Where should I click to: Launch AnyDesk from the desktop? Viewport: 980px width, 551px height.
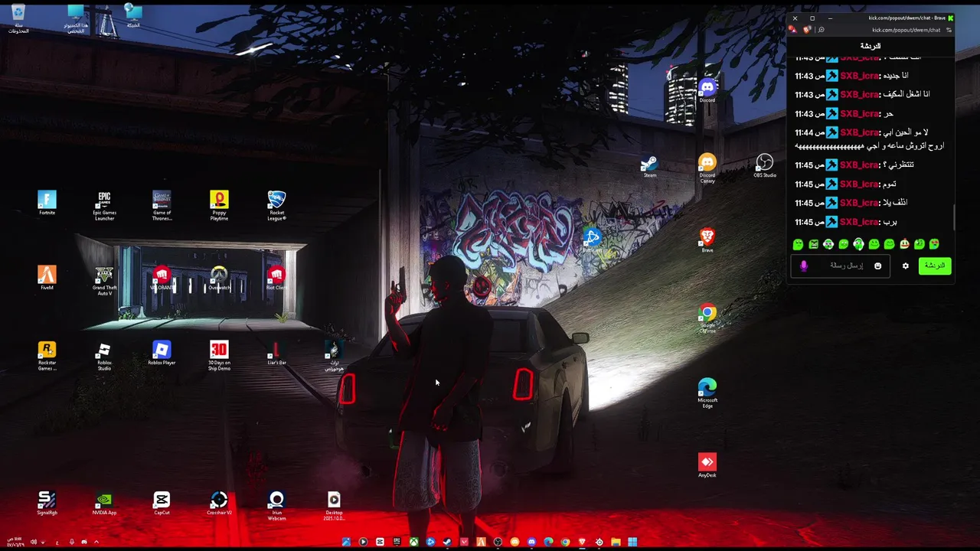(x=707, y=465)
